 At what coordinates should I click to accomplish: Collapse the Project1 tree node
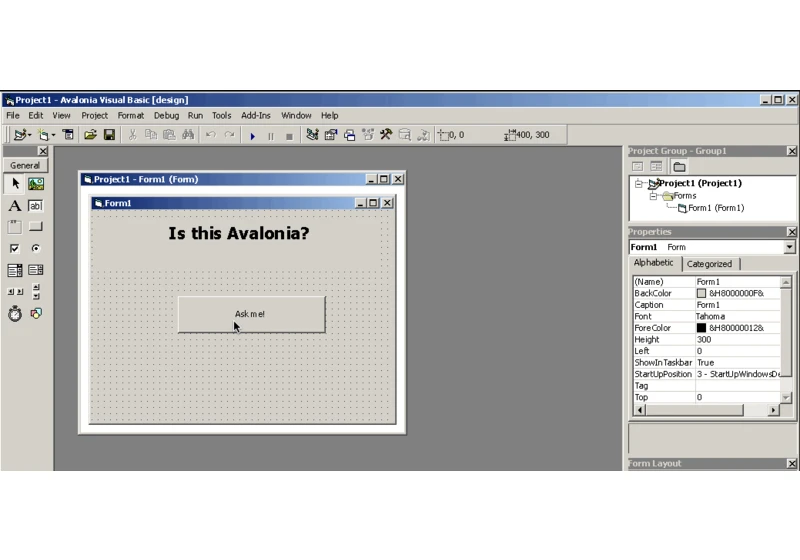[x=638, y=184]
